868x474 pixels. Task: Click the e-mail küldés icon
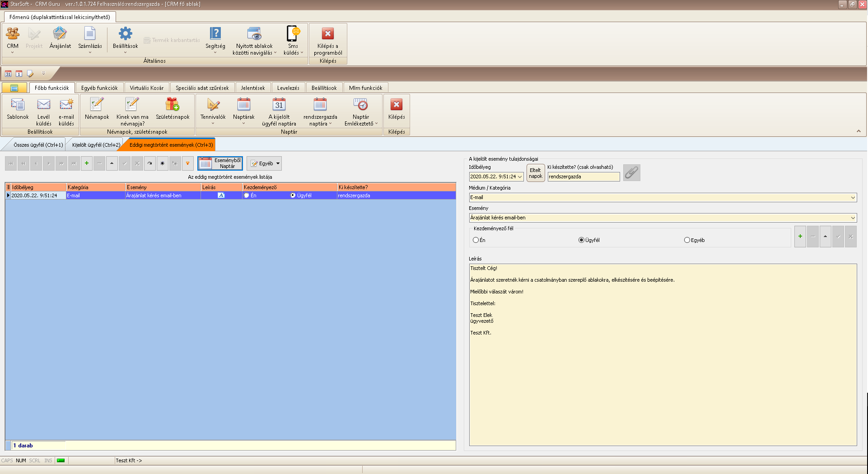[66, 112]
